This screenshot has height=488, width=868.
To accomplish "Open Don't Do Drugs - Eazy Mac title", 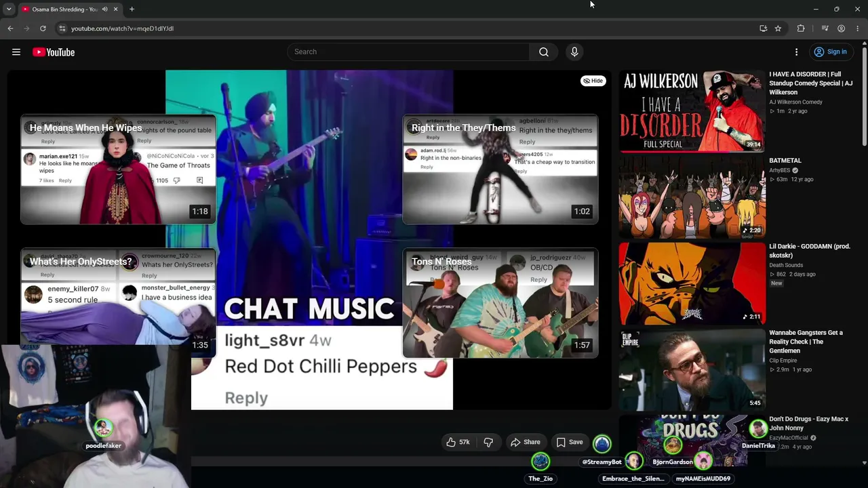I will (809, 424).
